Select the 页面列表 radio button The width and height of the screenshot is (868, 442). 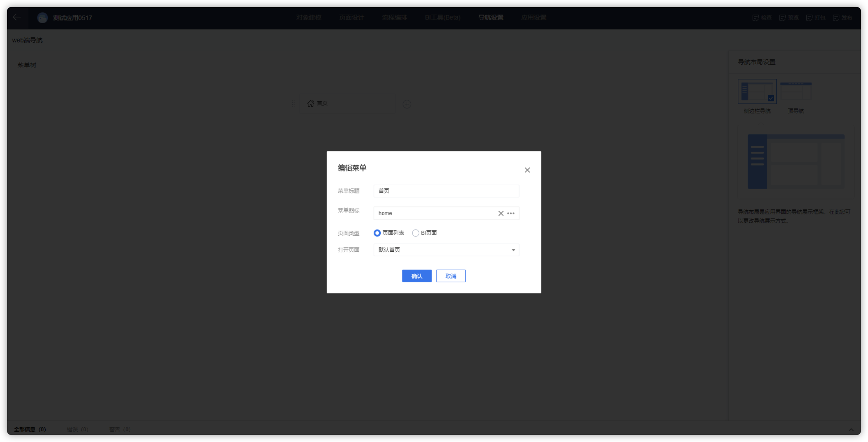coord(377,233)
